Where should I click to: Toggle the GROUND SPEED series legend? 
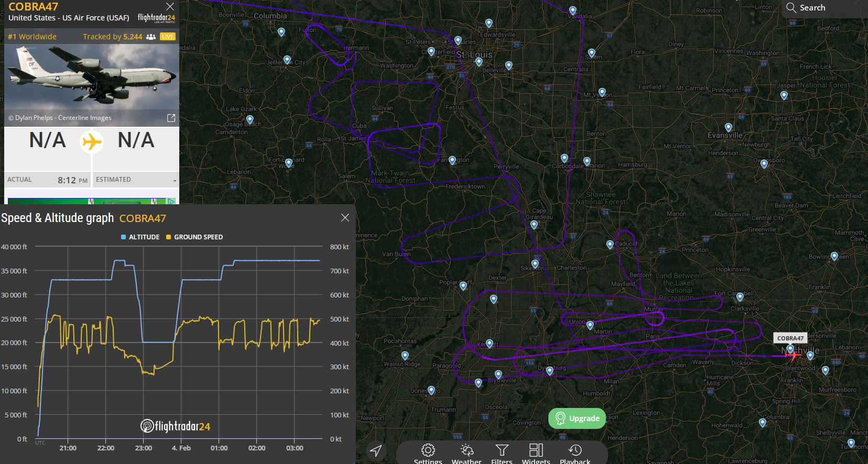coord(194,237)
